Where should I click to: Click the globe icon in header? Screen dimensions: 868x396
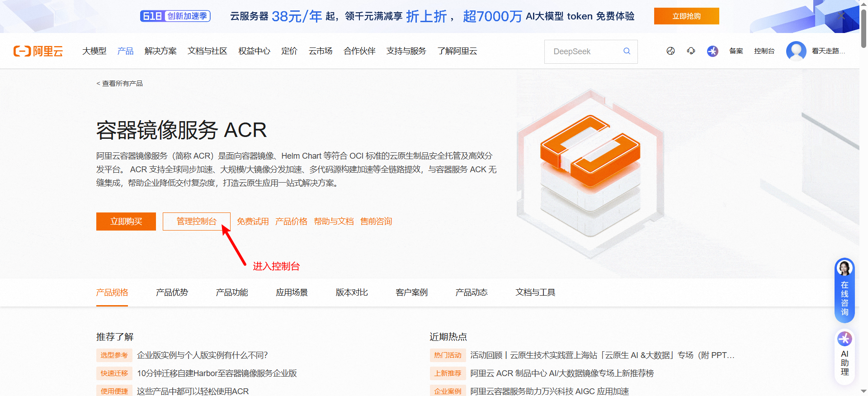click(x=670, y=51)
